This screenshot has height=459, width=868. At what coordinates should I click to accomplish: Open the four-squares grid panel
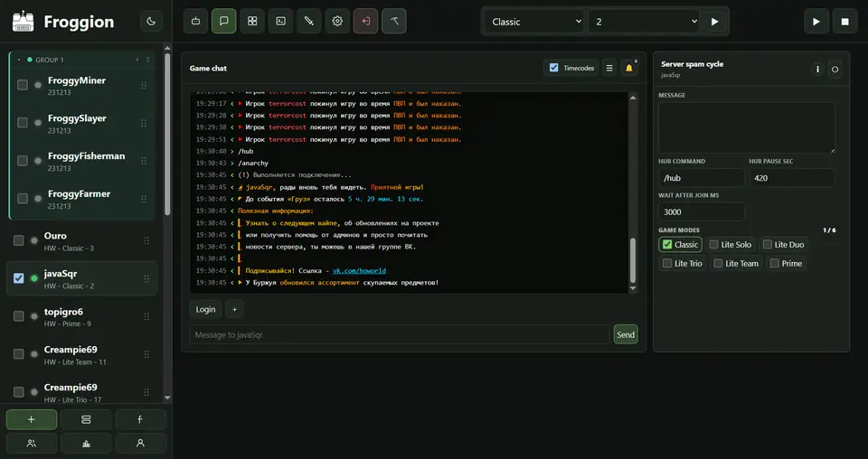252,21
